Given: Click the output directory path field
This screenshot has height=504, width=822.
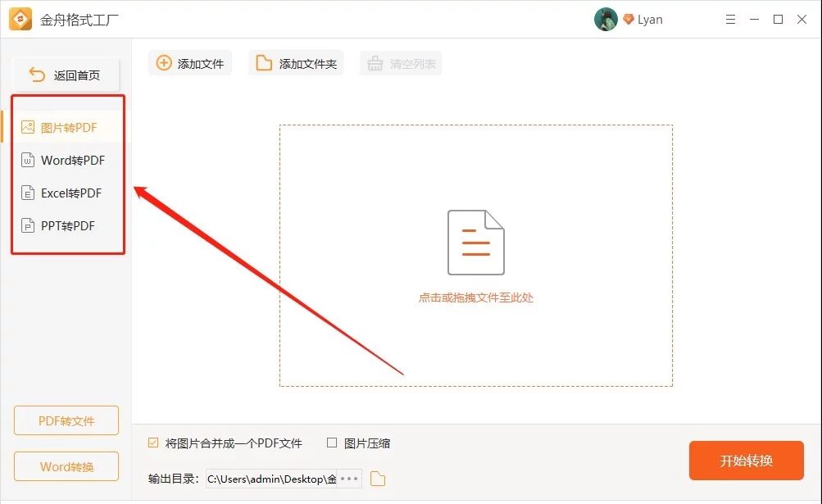Looking at the screenshot, I should 271,479.
